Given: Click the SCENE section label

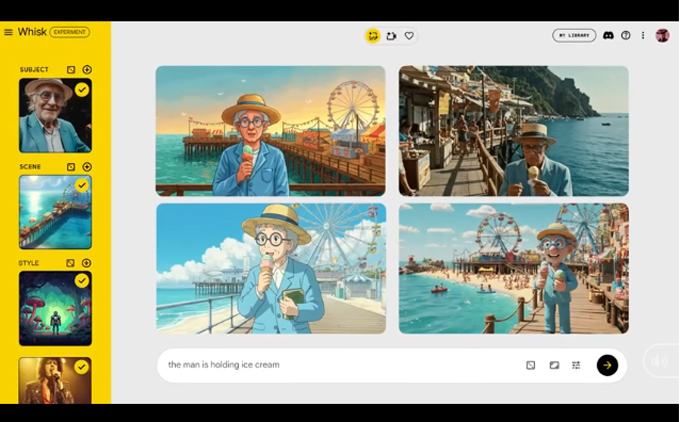Looking at the screenshot, I should [x=30, y=167].
